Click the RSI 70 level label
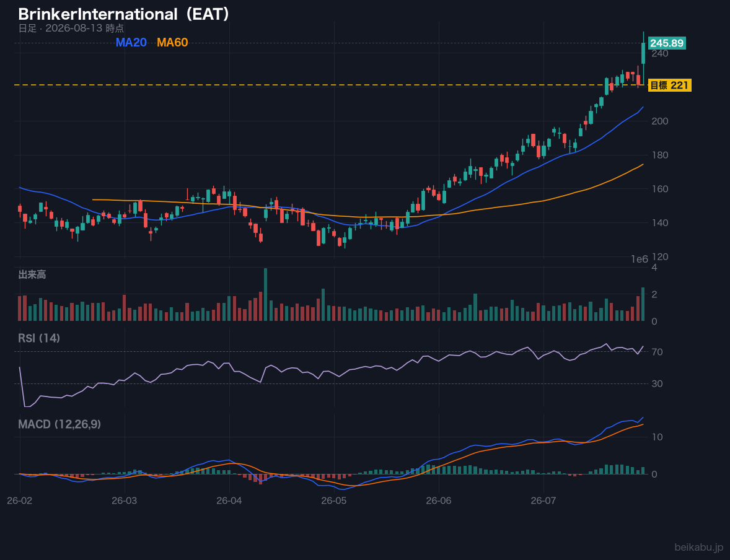The image size is (730, 560). 657,352
